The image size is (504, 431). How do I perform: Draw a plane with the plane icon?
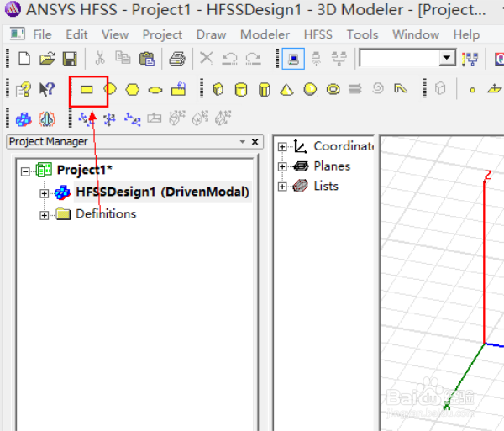click(494, 88)
